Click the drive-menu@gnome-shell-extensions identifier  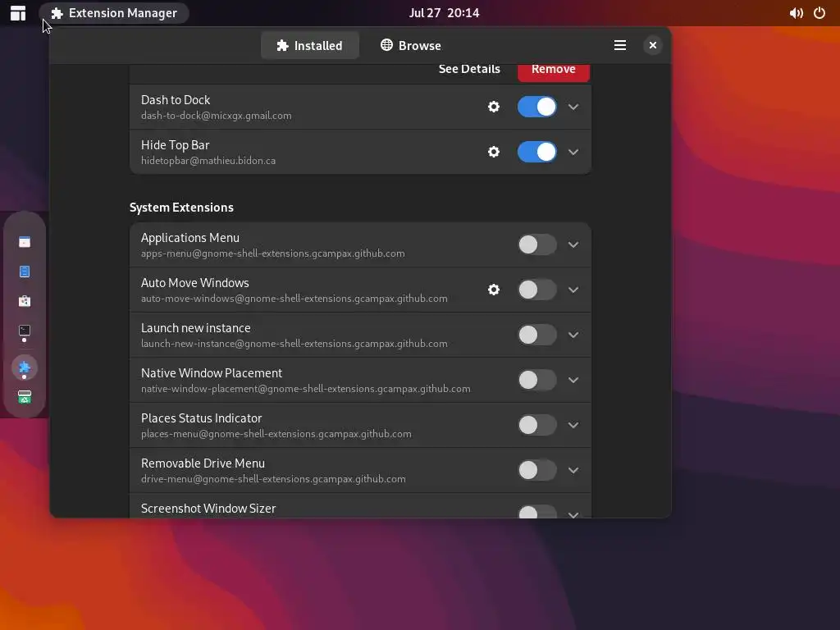point(273,478)
